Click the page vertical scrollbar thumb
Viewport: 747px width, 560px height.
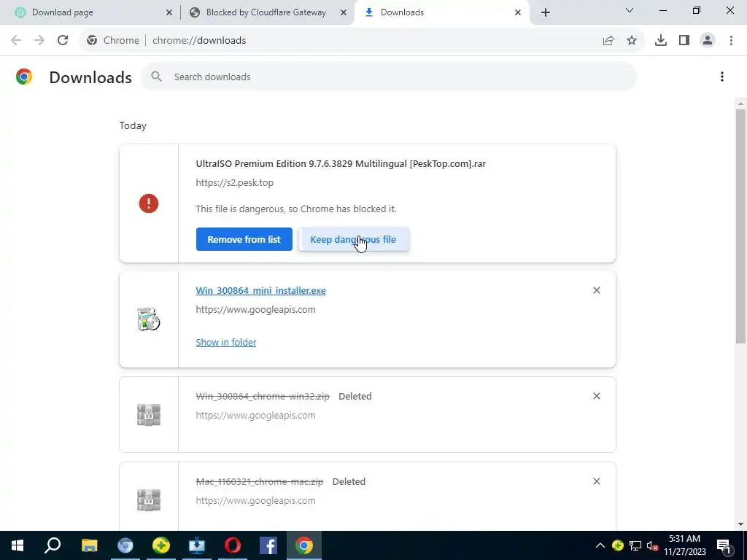740,226
